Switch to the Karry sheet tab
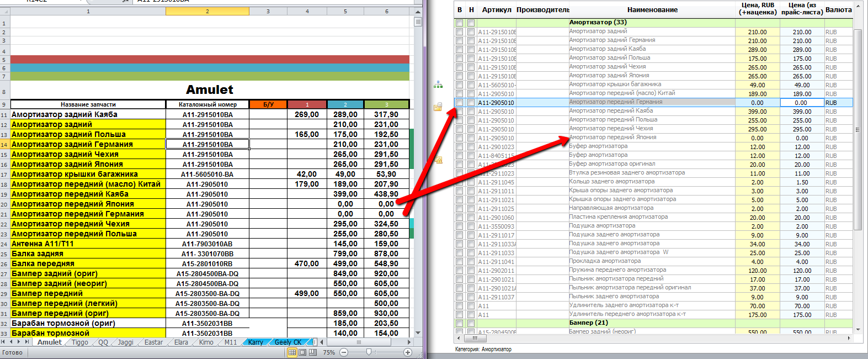Screen dimensions: 868x359 255,342
